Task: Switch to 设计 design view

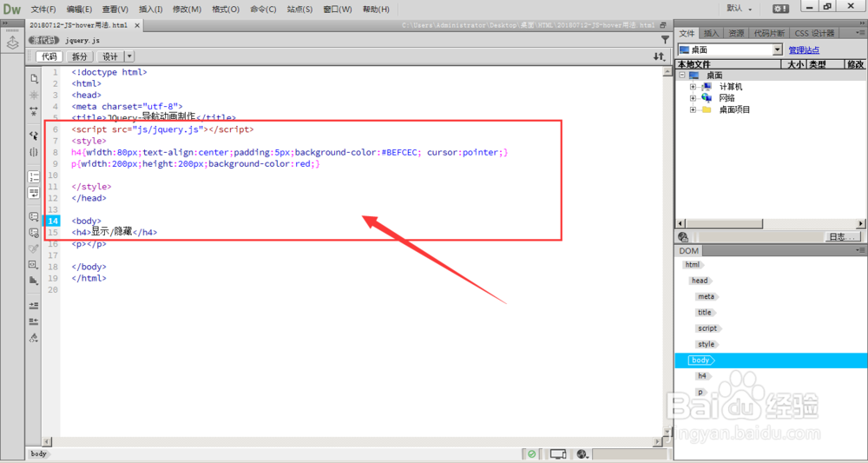Action: coord(110,56)
